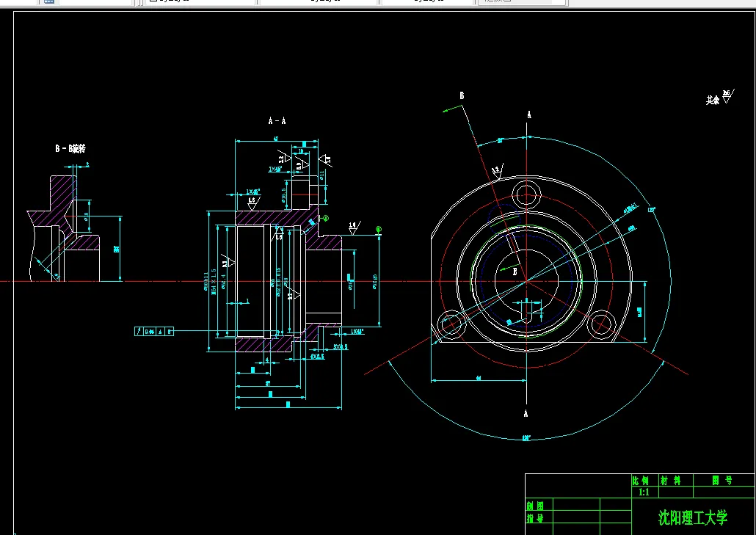This screenshot has height=535, width=756.
Task: Click the 1:1 scale value
Action: pyautogui.click(x=644, y=492)
